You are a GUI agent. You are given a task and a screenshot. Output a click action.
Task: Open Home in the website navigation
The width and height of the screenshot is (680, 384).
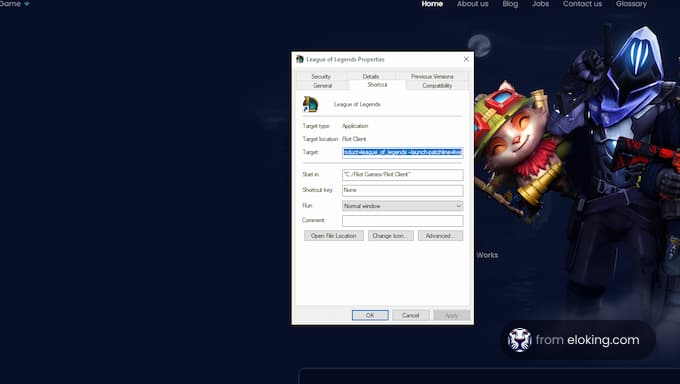pos(432,4)
